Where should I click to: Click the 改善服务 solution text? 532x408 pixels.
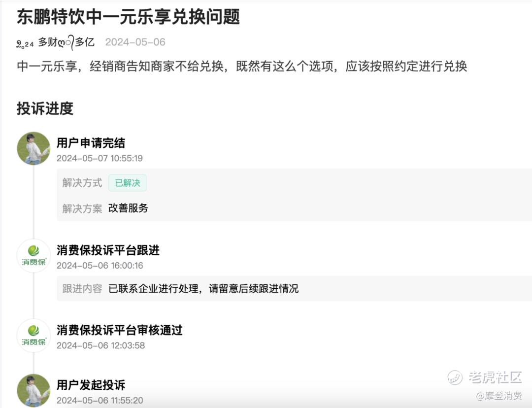(x=129, y=208)
